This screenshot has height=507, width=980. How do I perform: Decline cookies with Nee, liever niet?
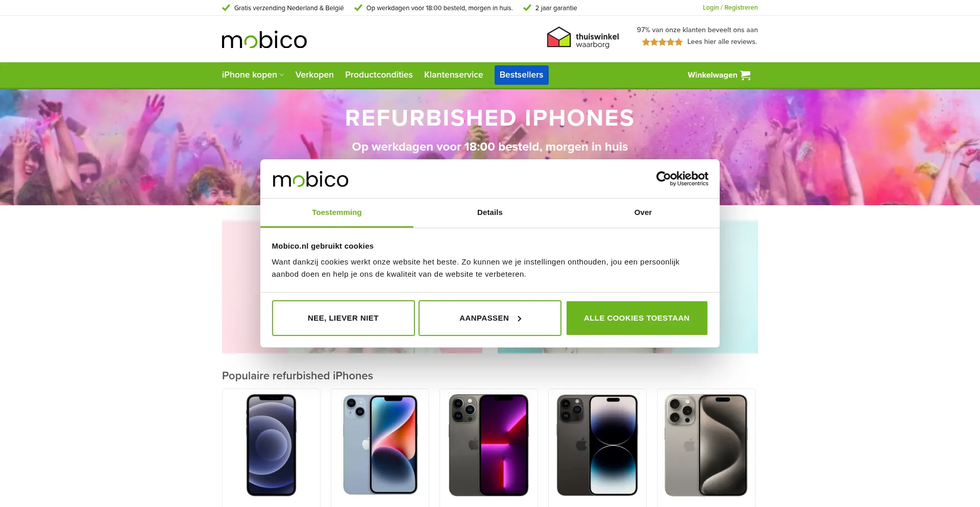coord(344,318)
